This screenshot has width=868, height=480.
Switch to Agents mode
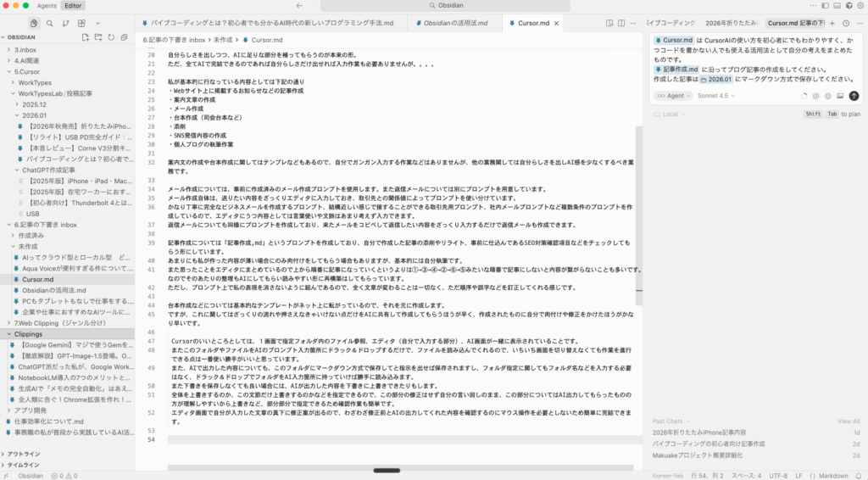pos(47,6)
